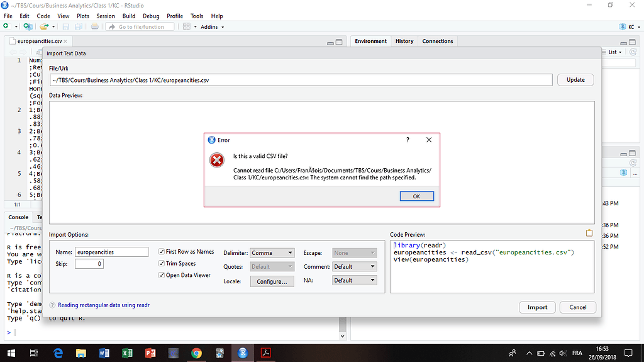Close the Error dialog with X
This screenshot has width=644, height=362.
tap(429, 140)
